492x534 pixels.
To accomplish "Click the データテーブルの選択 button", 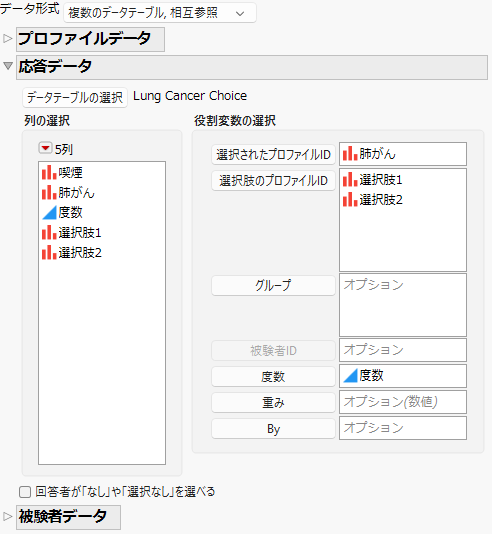I will click(x=75, y=97).
